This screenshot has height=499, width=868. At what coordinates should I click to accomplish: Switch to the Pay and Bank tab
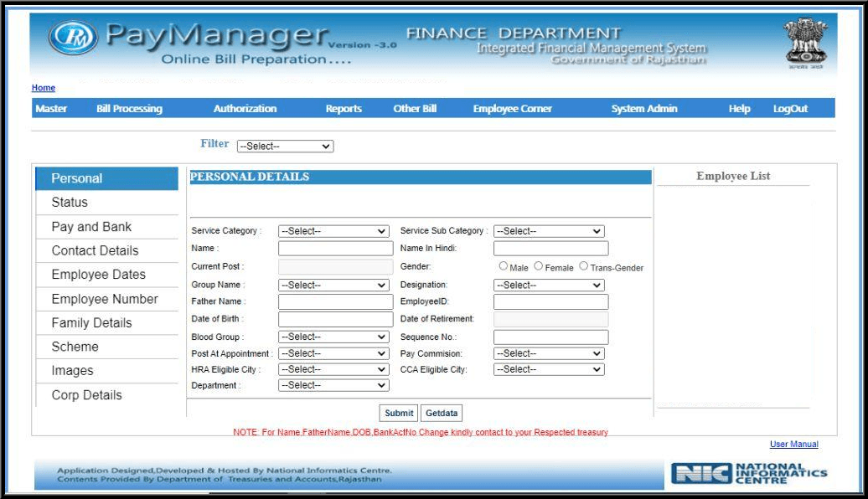tap(107, 227)
